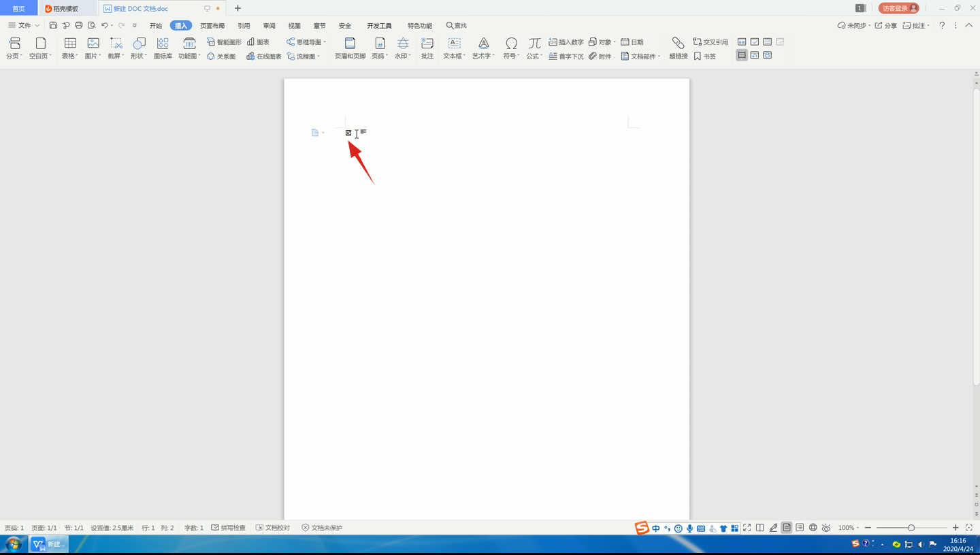Click Find (查找) search button

pyautogui.click(x=457, y=25)
